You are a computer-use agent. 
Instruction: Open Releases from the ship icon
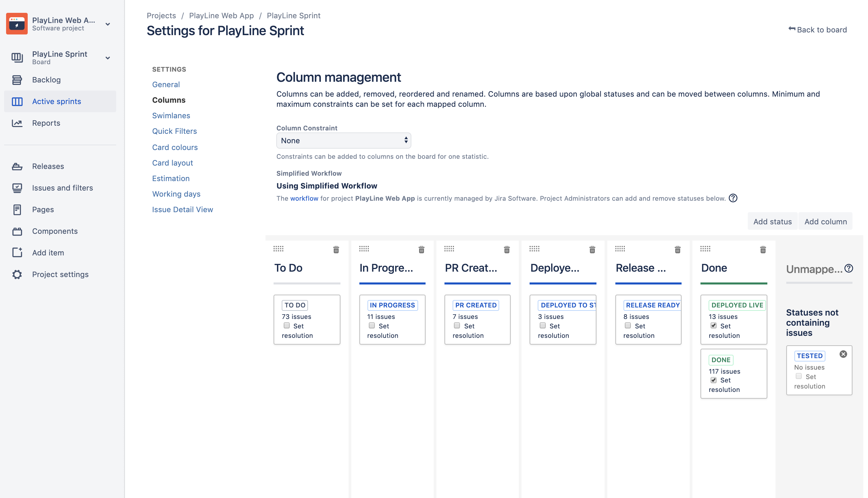tap(17, 167)
